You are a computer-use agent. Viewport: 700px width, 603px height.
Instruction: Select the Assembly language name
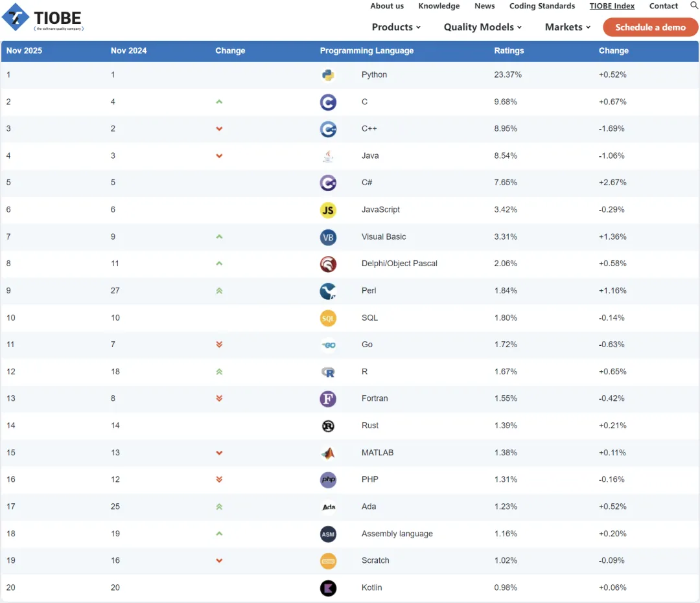397,534
